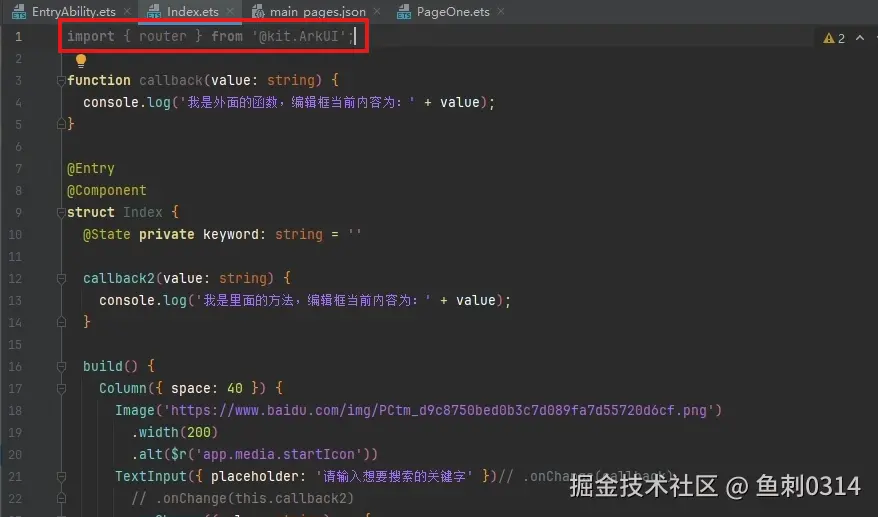Click fold end marker on line 5
This screenshot has height=517, width=878.
[x=61, y=124]
